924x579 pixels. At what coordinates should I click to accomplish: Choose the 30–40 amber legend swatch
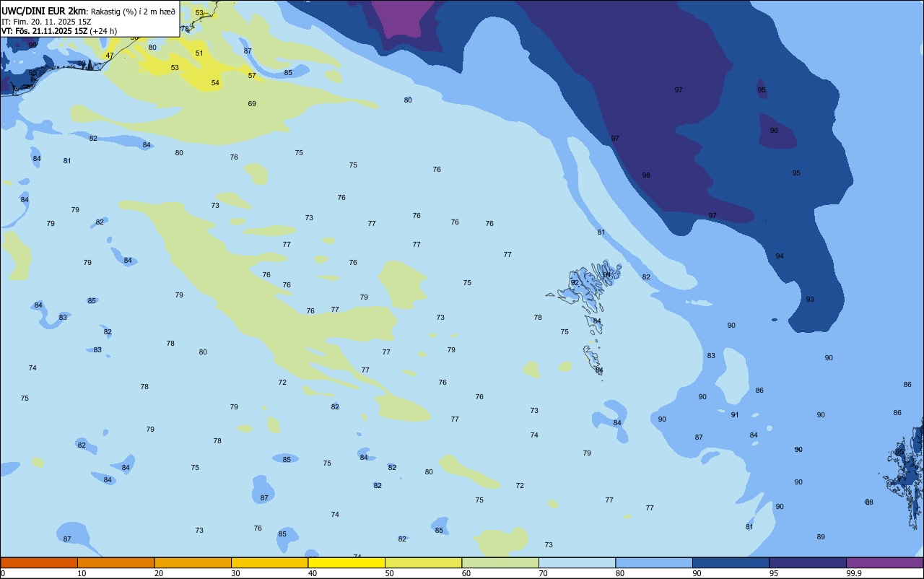(269, 562)
